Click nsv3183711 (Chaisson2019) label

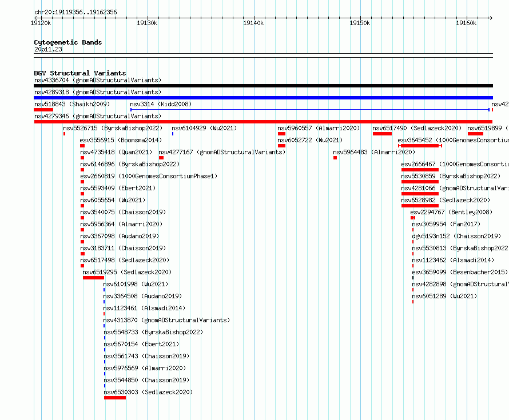coord(123,248)
